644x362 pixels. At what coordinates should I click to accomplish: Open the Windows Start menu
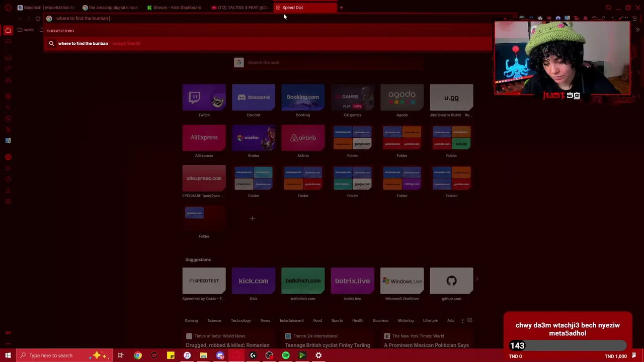8,356
